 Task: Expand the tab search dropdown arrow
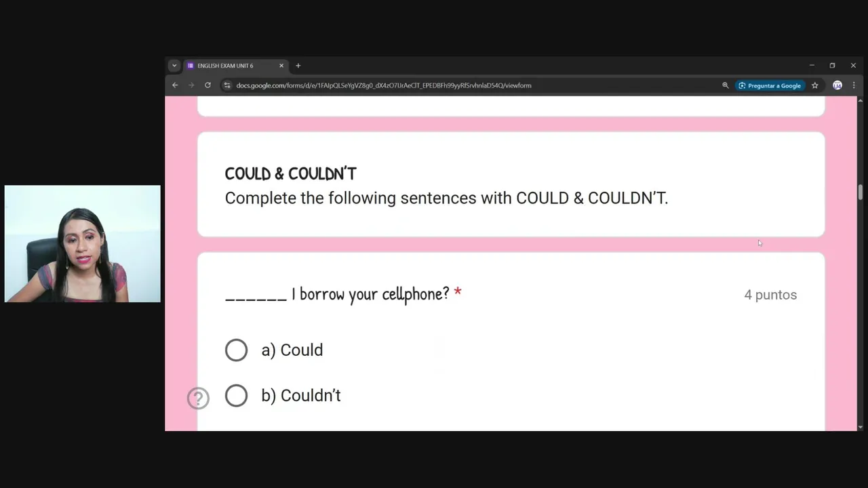point(174,66)
